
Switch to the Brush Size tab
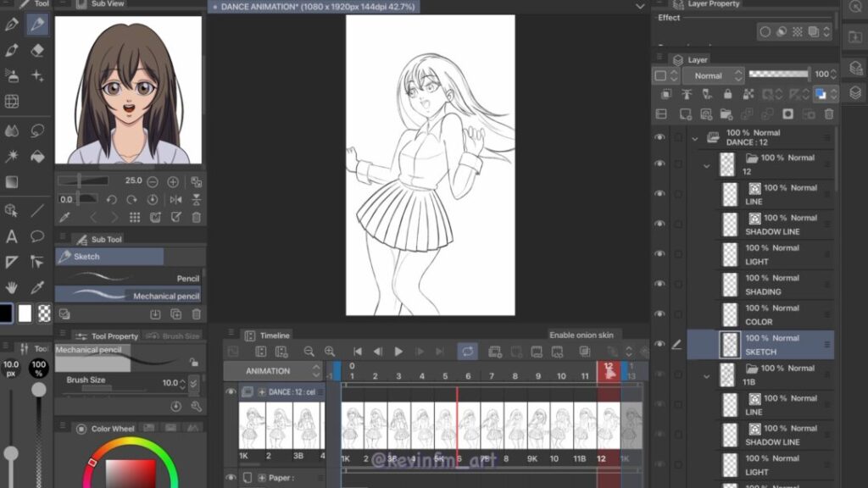pyautogui.click(x=175, y=335)
